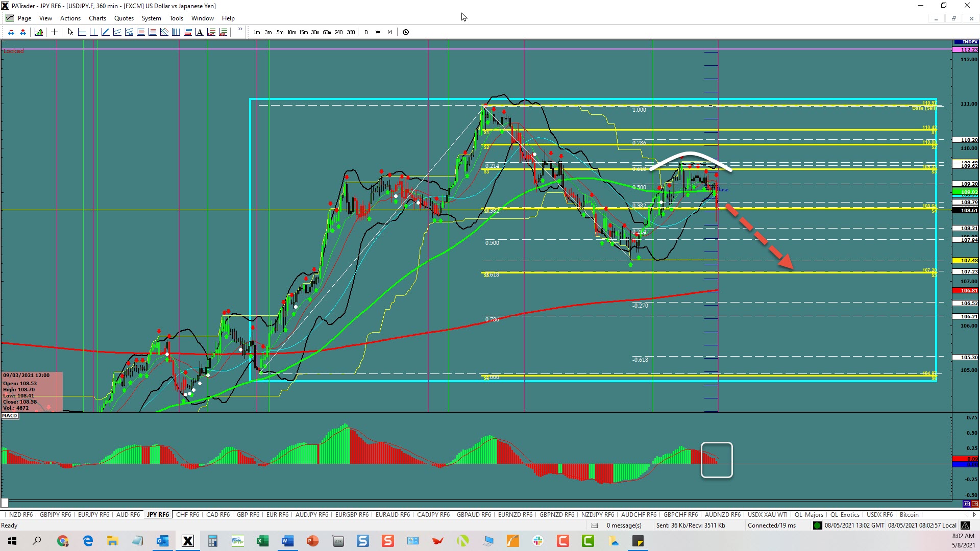The width and height of the screenshot is (980, 551).
Task: Click the green connection status indicator
Action: [x=817, y=525]
